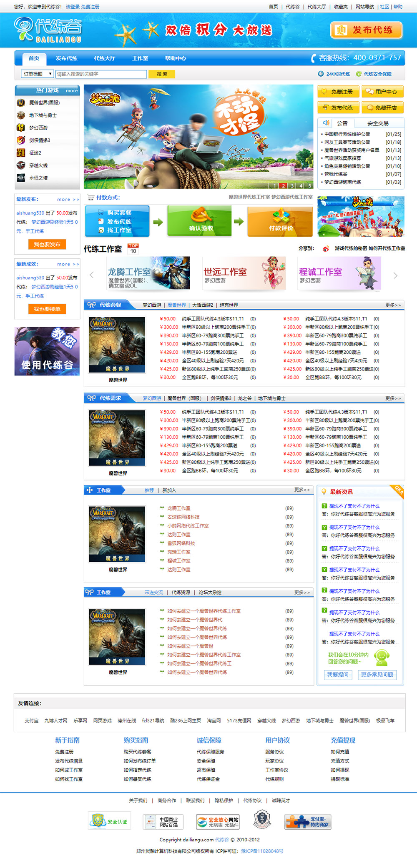417x868 pixels.
Task: Select 地下城与勇士 icon in 热门游戏 list
Action: [21, 115]
